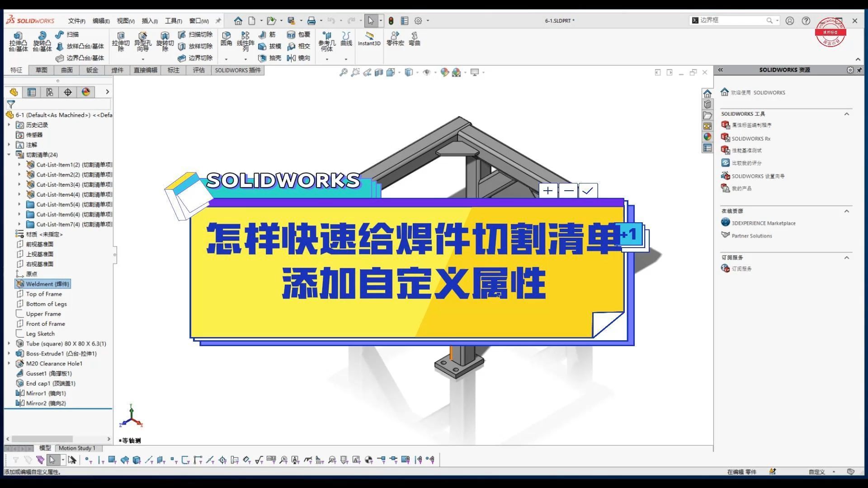Open the ConfigurationManager tab
Image resolution: width=868 pixels, height=488 pixels.
point(50,92)
